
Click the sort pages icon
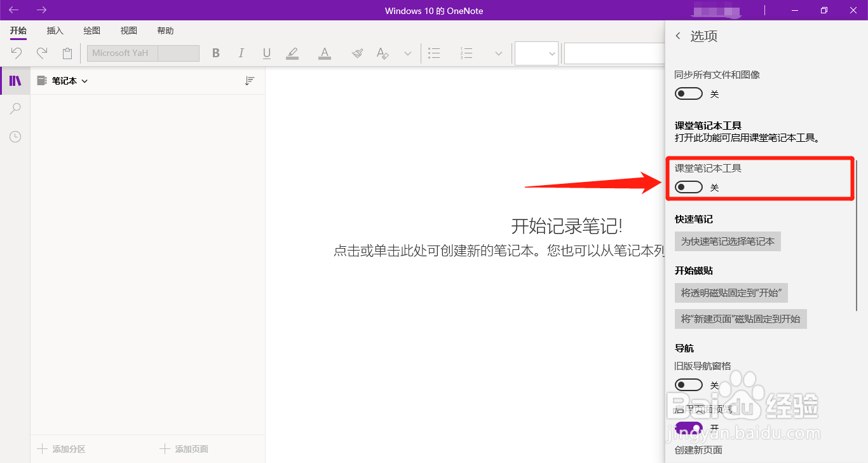click(x=250, y=81)
